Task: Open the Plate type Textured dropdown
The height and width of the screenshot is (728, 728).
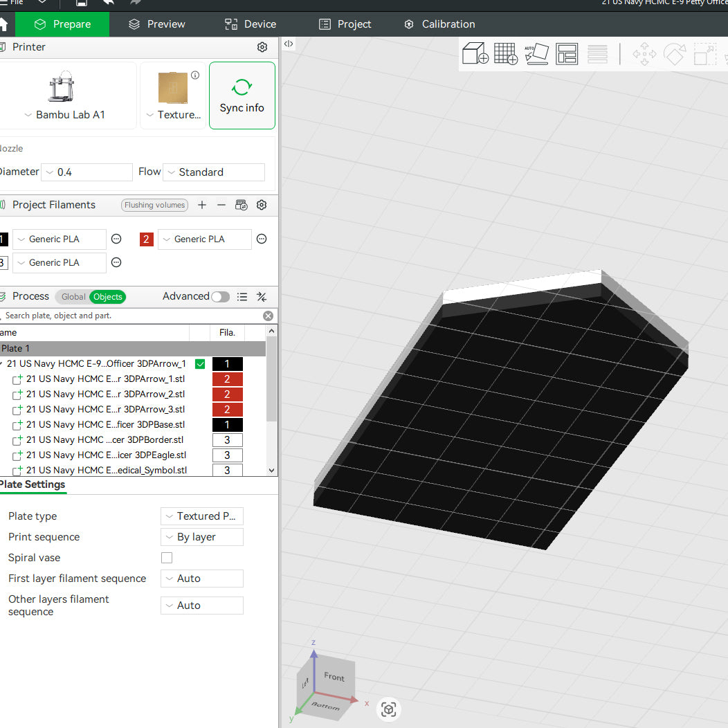Action: 202,516
